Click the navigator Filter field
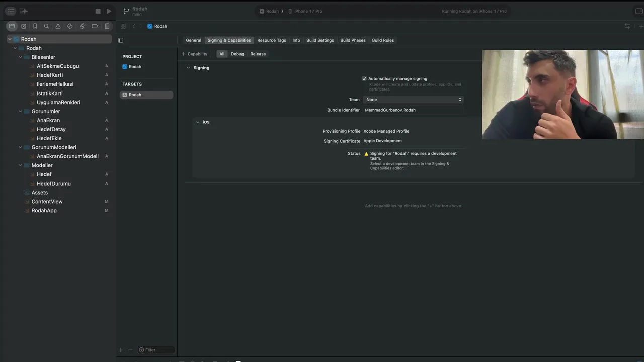Screen dimensions: 644x362 coord(156,350)
